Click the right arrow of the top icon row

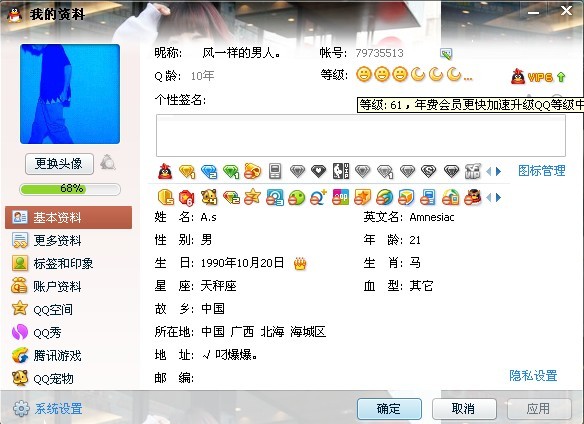pos(499,171)
